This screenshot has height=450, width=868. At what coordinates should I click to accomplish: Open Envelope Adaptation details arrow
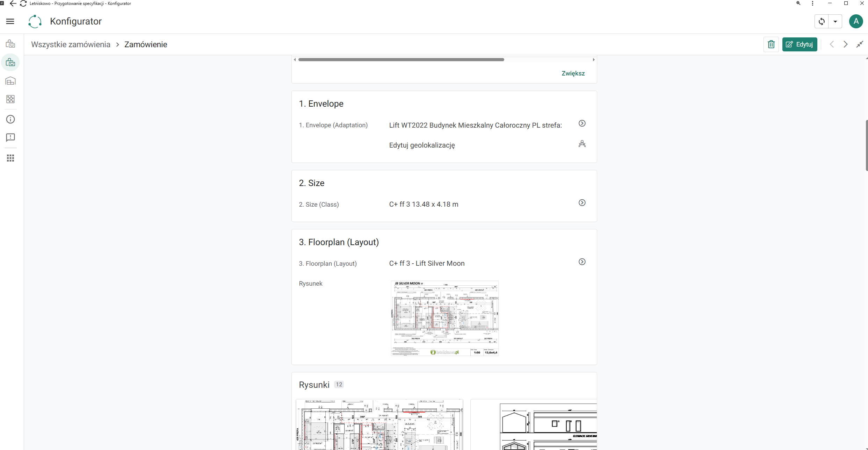pos(582,123)
